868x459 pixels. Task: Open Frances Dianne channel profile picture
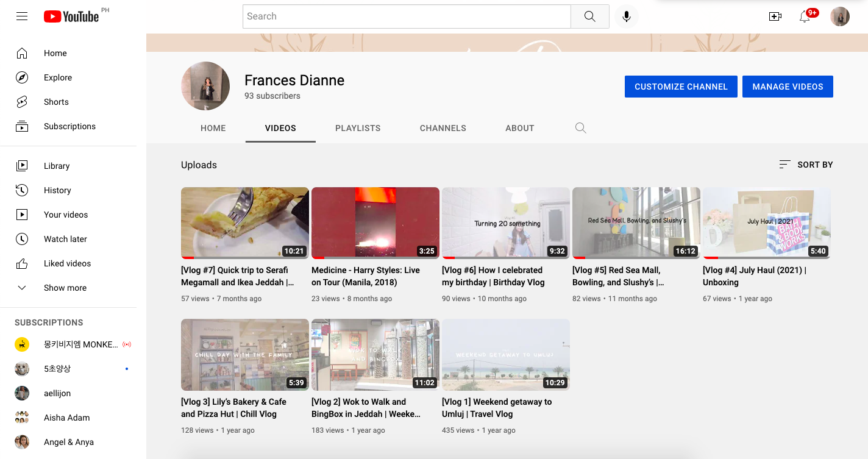[x=205, y=86]
